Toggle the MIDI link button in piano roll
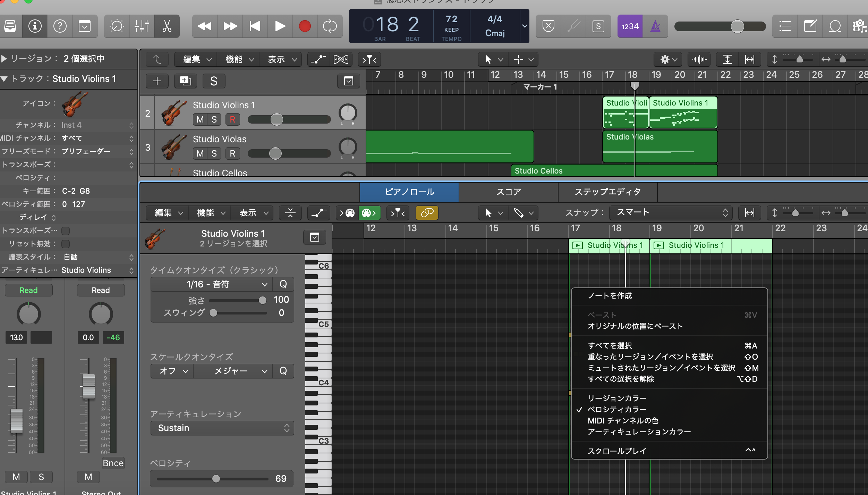 point(427,213)
